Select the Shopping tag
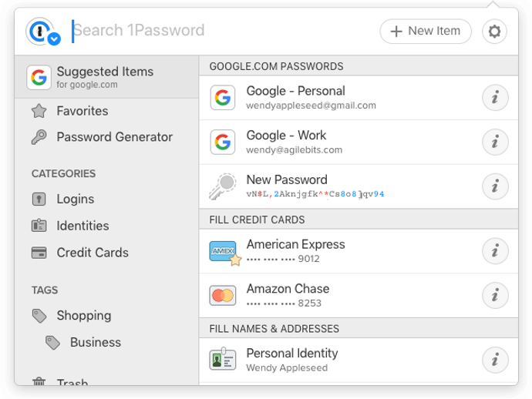 83,316
